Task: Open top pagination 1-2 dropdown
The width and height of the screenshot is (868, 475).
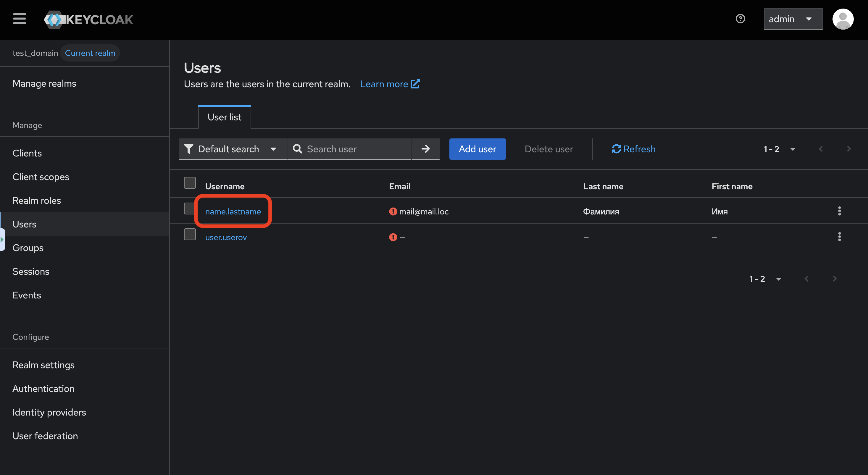Action: (x=779, y=149)
